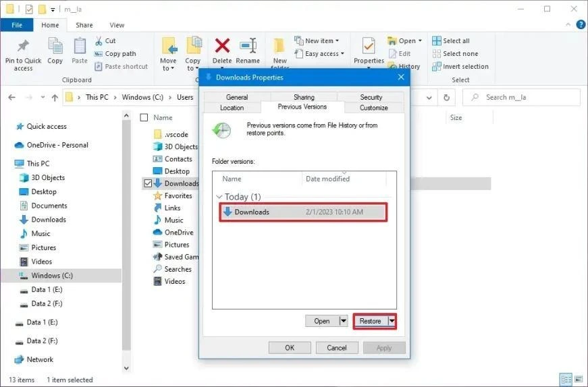588x387 pixels.
Task: Open the View ribbon tab
Action: pyautogui.click(x=117, y=25)
